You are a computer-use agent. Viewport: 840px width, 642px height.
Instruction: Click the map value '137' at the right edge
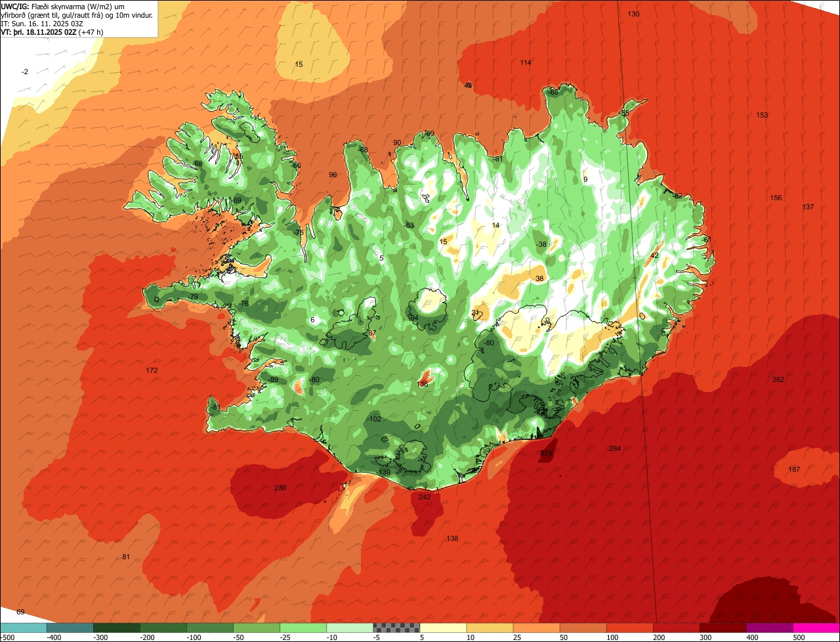[x=808, y=207]
